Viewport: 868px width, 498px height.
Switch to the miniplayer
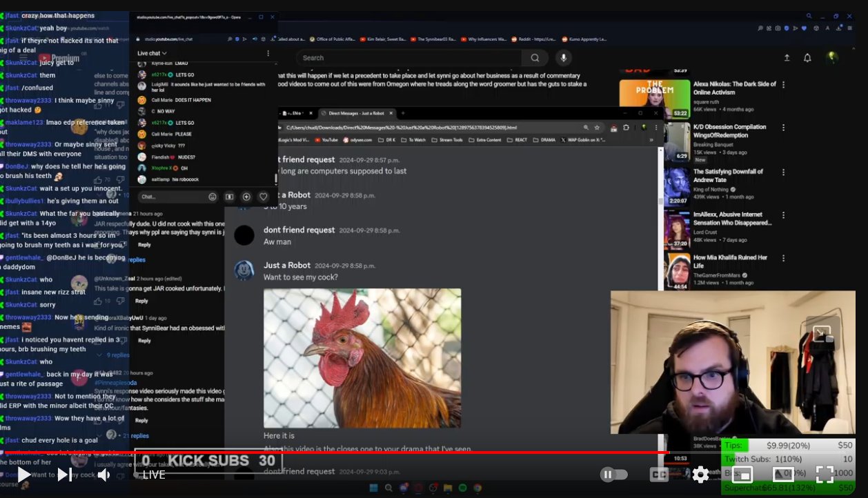tap(742, 475)
